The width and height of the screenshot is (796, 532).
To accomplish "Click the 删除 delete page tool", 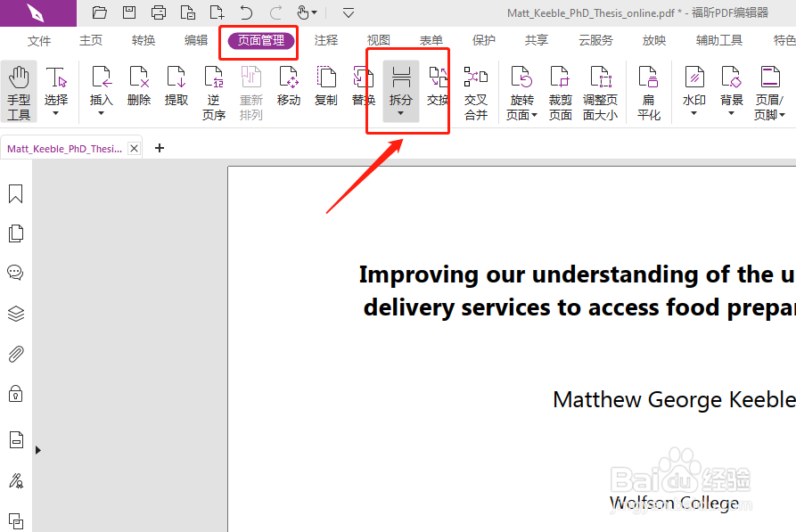I will pyautogui.click(x=139, y=86).
